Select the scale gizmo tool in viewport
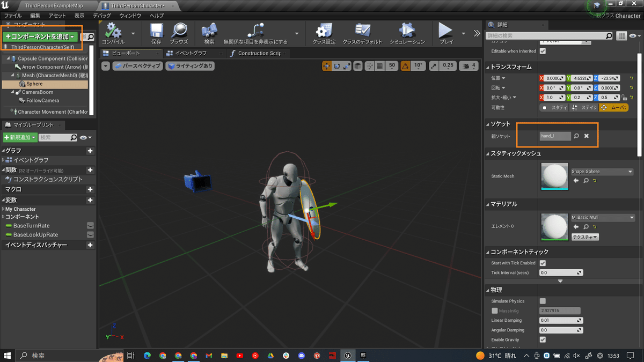This screenshot has height=362, width=644. tap(347, 66)
